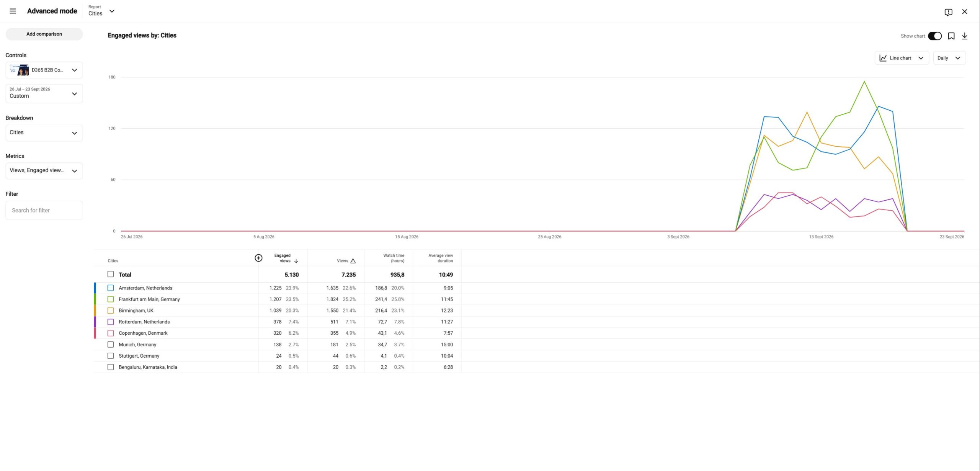
Task: Toggle Copenhagen, Denmark checkbox
Action: [x=111, y=333]
